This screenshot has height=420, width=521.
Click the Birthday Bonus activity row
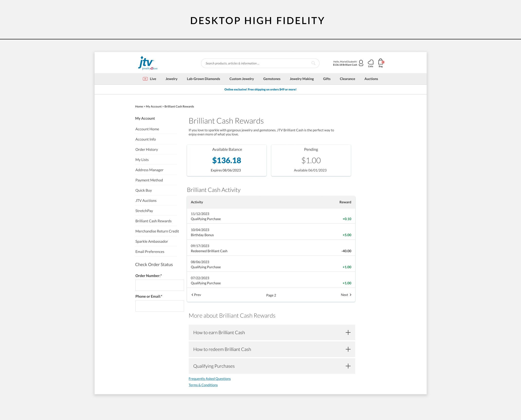tap(271, 232)
